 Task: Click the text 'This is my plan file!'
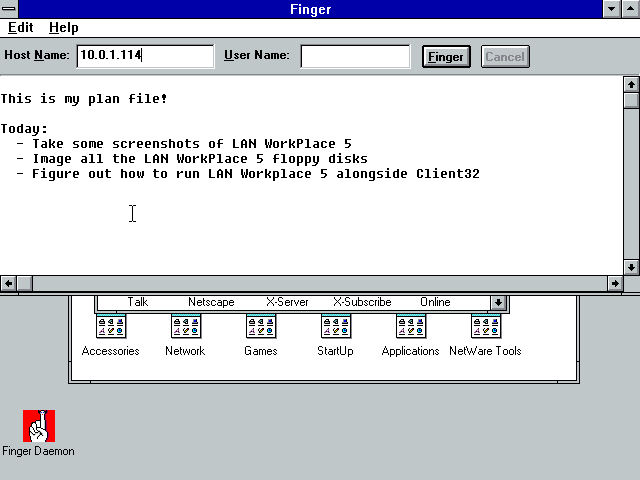(x=84, y=99)
